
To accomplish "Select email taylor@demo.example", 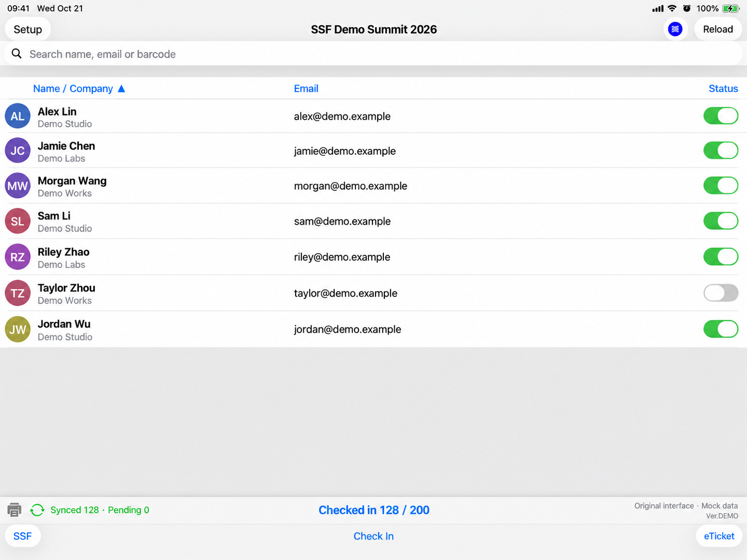I will pyautogui.click(x=346, y=293).
